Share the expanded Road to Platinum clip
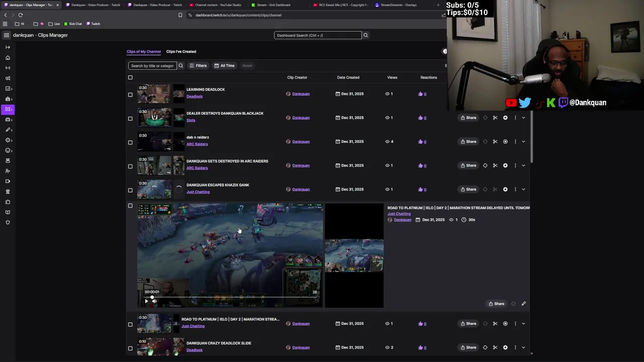The image size is (644, 362). pyautogui.click(x=496, y=304)
